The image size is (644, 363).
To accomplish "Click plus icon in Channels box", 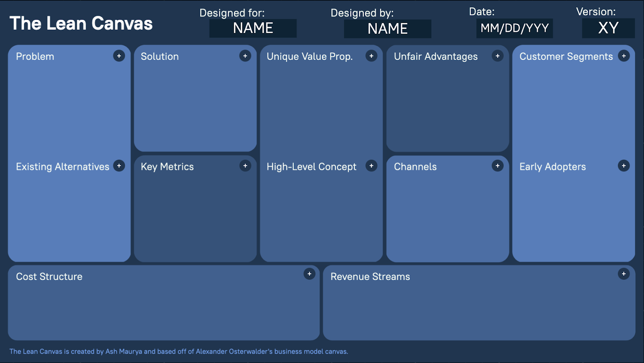I will [497, 166].
